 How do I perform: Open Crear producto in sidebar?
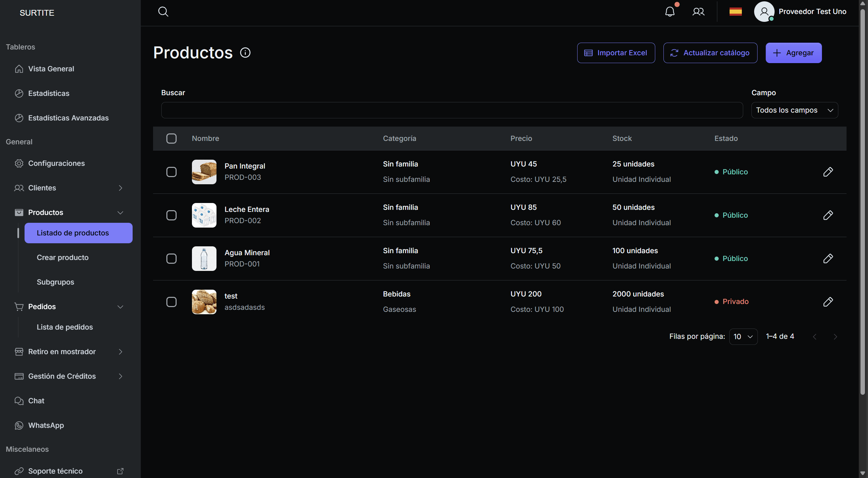[63, 258]
